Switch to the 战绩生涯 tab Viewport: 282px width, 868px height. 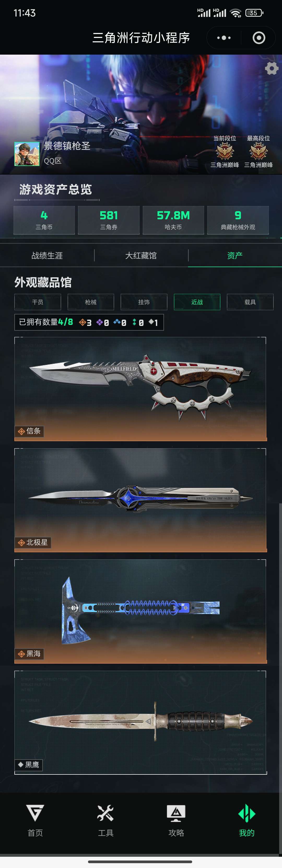[x=47, y=255]
